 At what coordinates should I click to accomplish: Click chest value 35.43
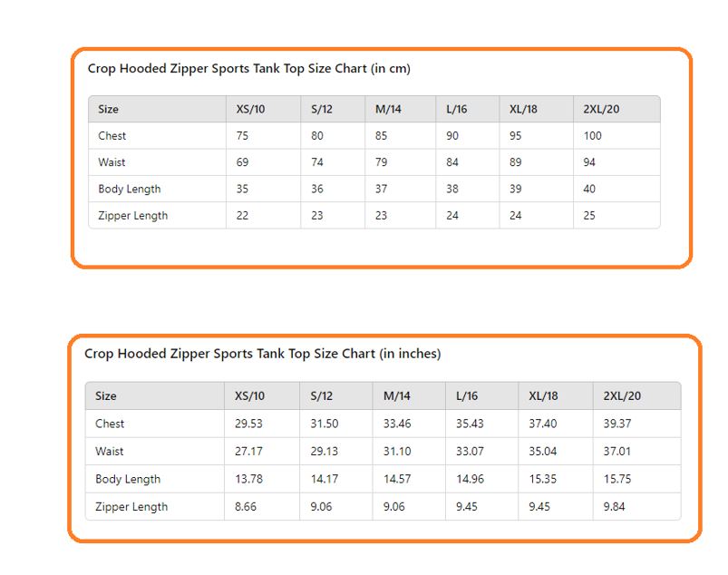[470, 424]
